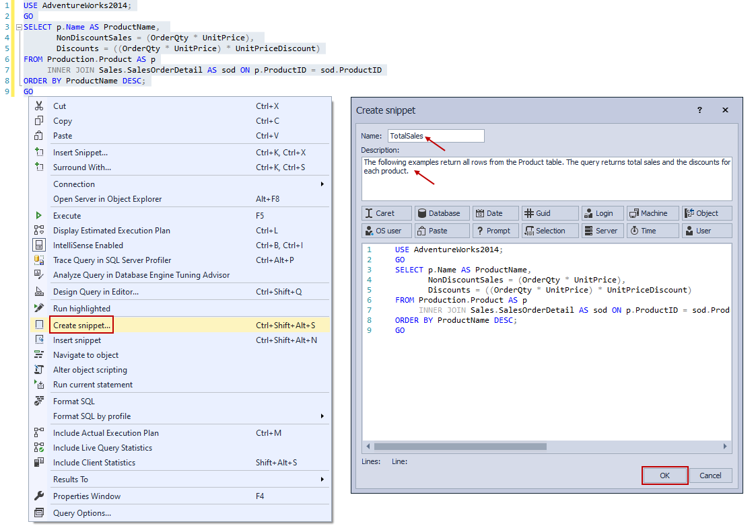Click the help question mark in dialog title

[699, 110]
